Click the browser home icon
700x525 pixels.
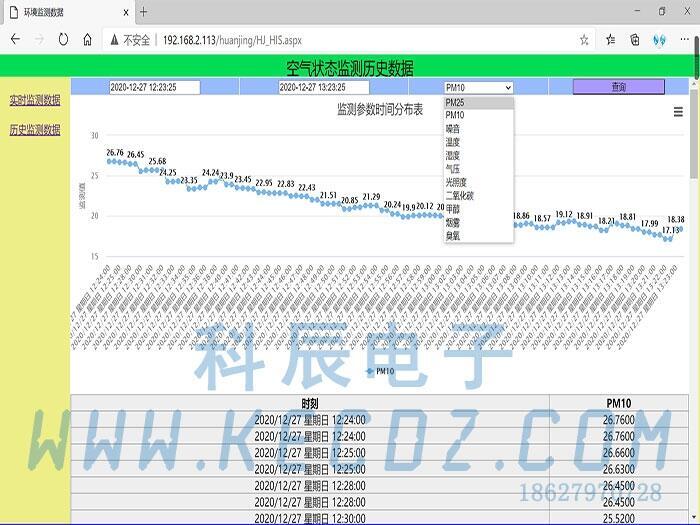[88, 40]
